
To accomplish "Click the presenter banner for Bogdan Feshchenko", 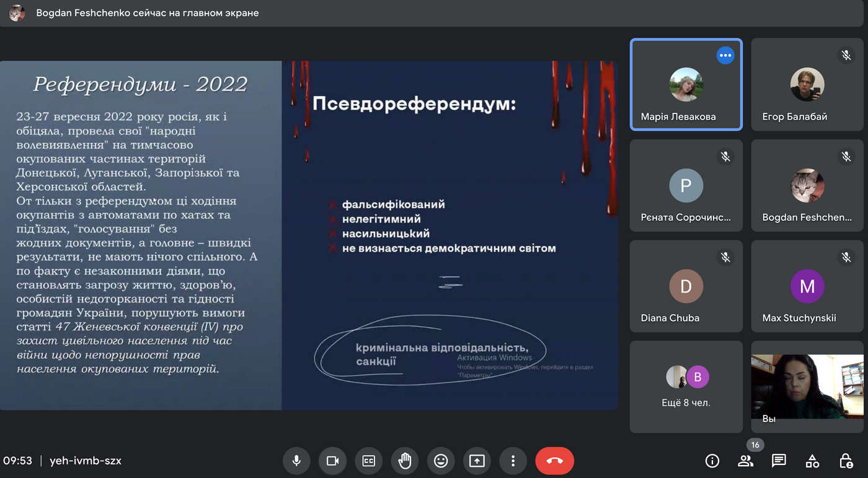I will 147,13.
